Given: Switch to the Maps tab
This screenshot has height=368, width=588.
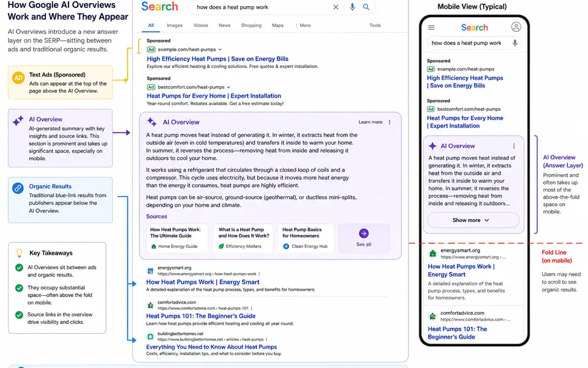Looking at the screenshot, I should (x=277, y=25).
